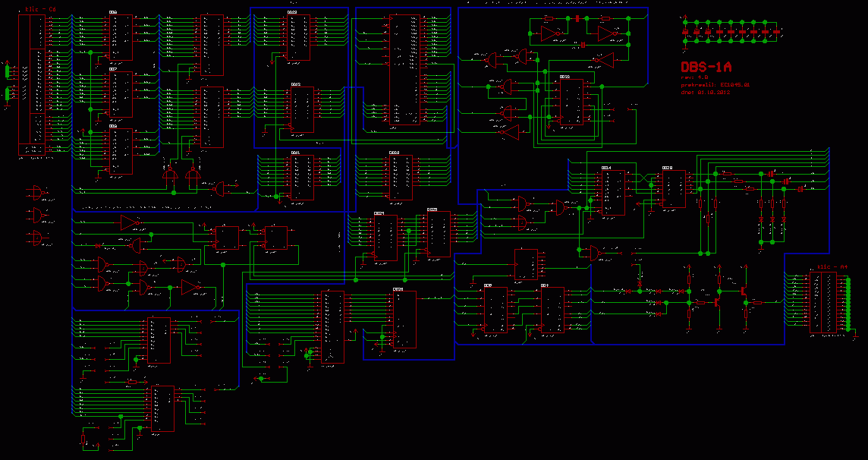Select the top-left inverter in oscillator loop

click(x=548, y=34)
